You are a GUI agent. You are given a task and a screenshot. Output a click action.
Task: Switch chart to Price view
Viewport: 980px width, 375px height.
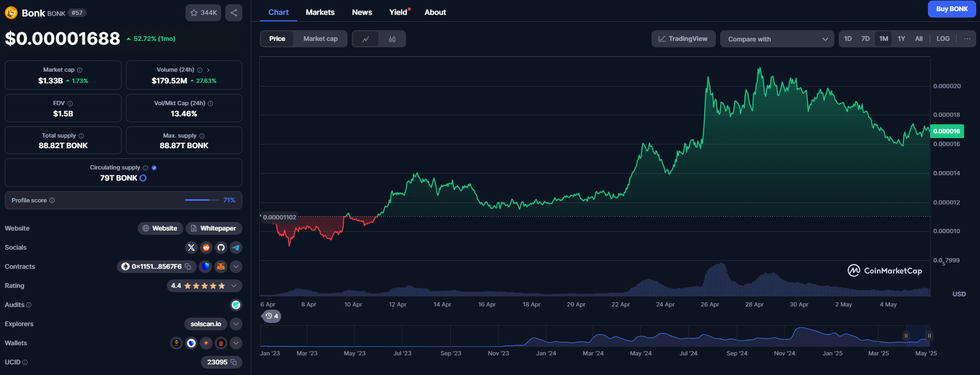click(277, 39)
